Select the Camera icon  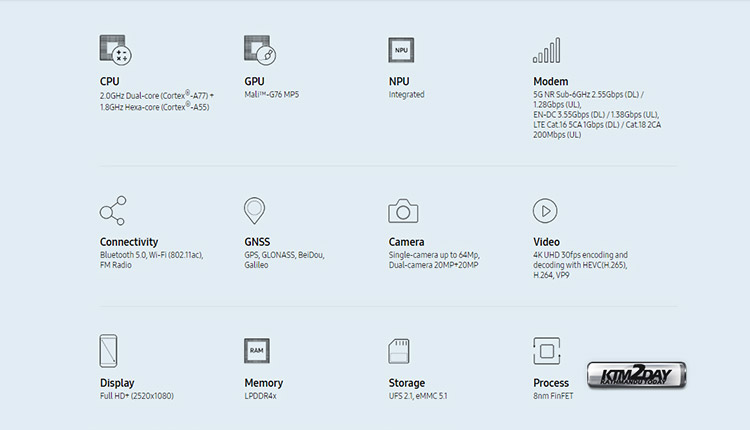pyautogui.click(x=403, y=211)
